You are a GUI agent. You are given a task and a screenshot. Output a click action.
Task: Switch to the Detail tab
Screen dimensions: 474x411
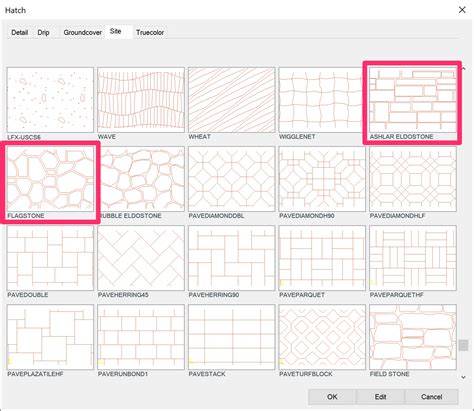(19, 32)
